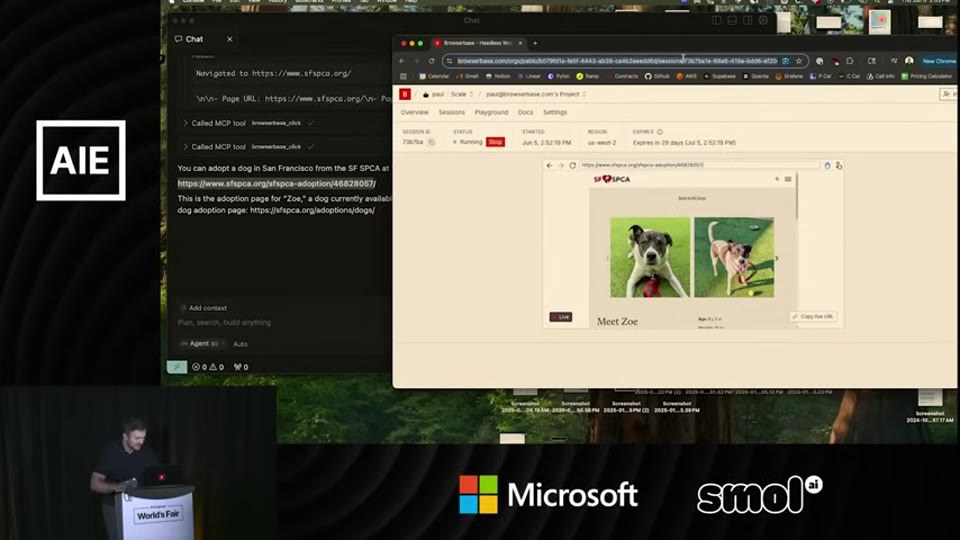Copy the session ID 73b7ba

(431, 142)
